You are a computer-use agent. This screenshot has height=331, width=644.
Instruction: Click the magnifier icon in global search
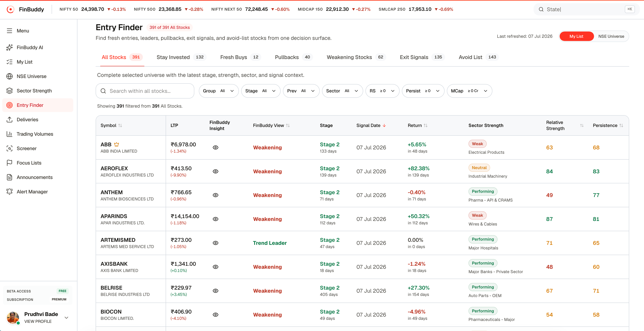541,9
